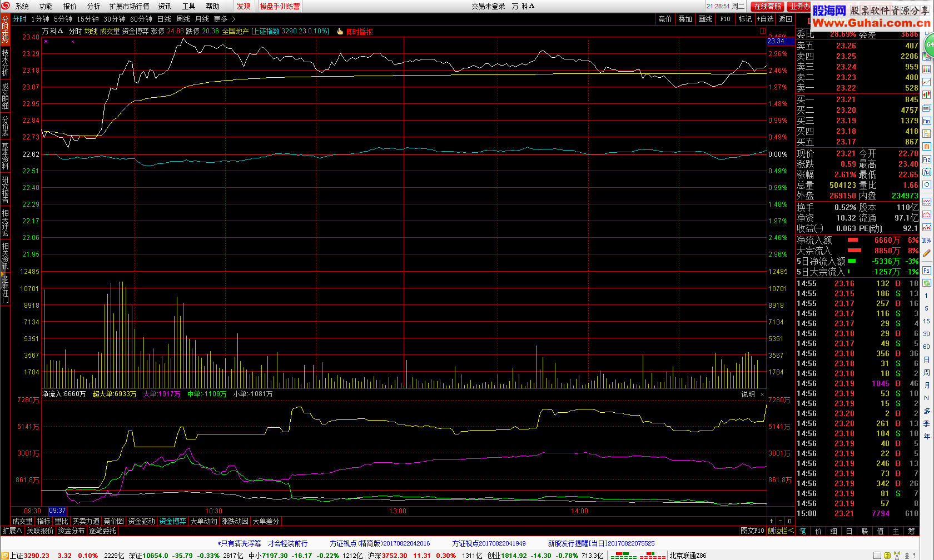The image size is (934, 560).
Task: Select the 15 minute period shortcut
Action: click(927, 321)
